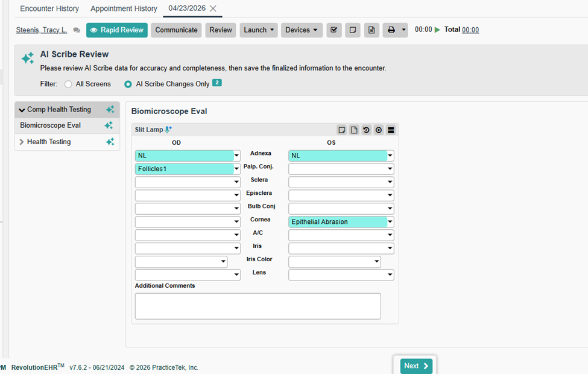588x374 pixels.
Task: Click the microphone AI icon beside Slit Lamp
Action: click(168, 130)
